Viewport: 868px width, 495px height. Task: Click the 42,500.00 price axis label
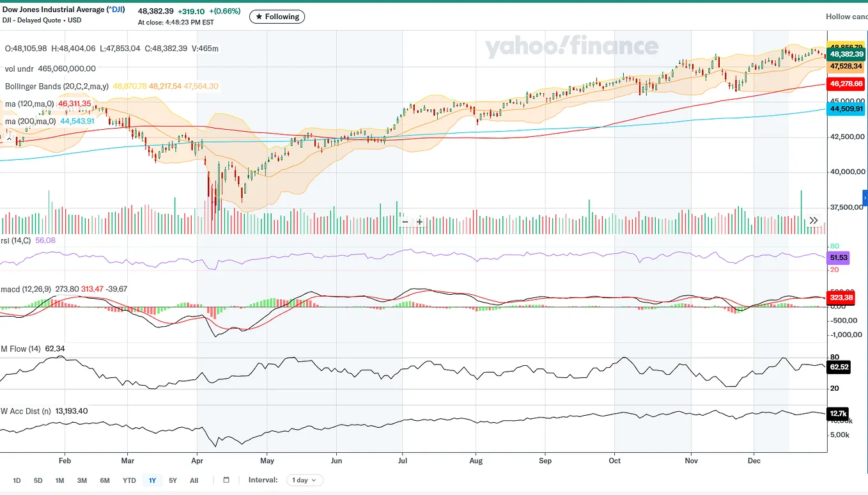point(846,136)
